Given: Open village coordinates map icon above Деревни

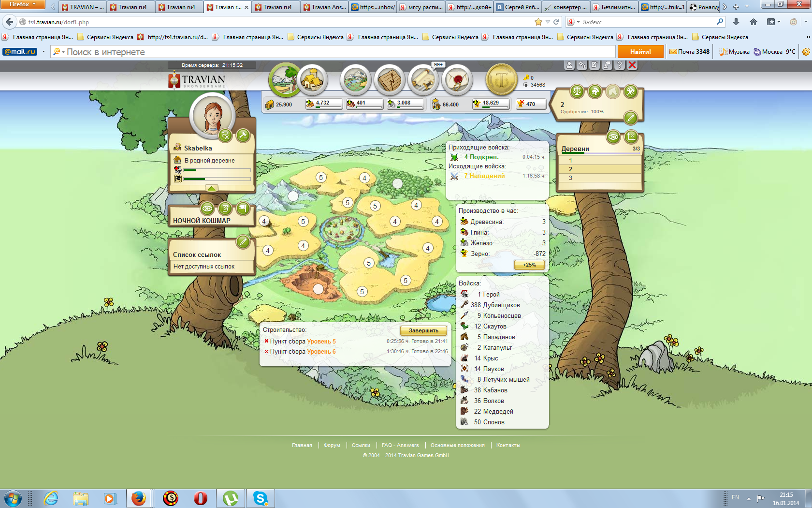Looking at the screenshot, I should tap(631, 137).
